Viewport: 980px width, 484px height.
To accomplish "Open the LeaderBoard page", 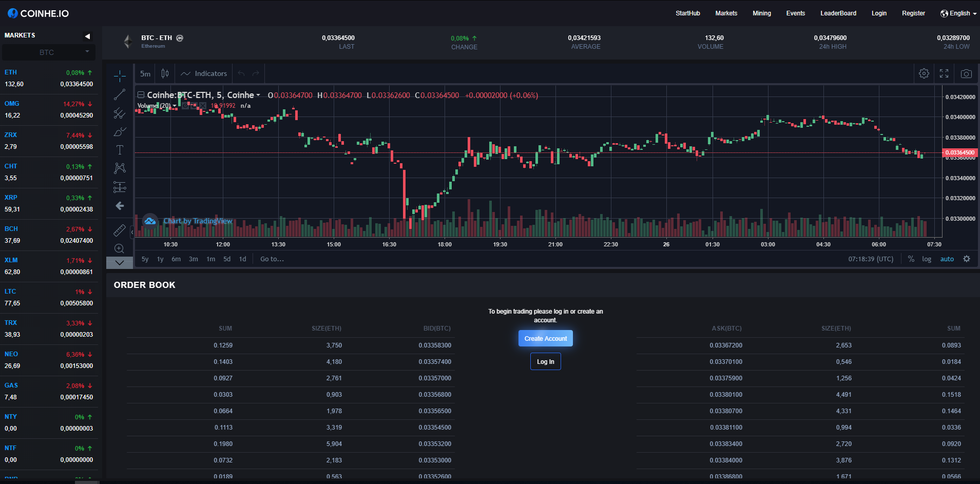I will (x=838, y=13).
